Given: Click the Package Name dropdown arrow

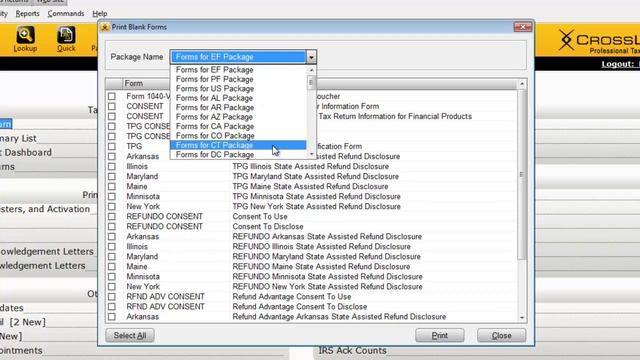Looking at the screenshot, I should coord(311,57).
